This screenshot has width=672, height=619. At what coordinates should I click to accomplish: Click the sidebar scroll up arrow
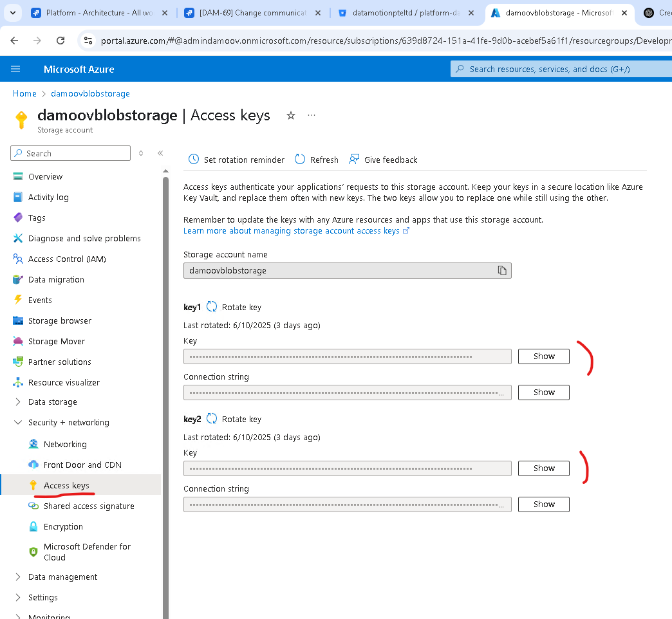pyautogui.click(x=166, y=171)
